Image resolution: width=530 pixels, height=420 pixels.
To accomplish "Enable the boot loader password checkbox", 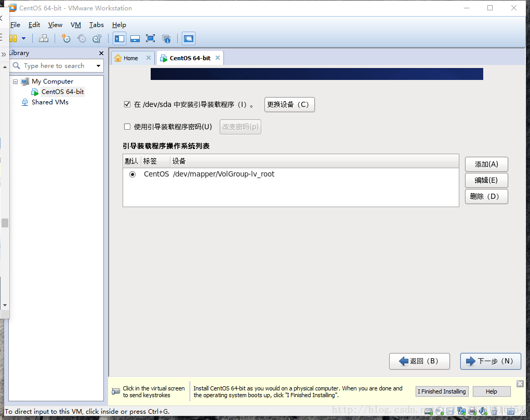I will (x=127, y=127).
